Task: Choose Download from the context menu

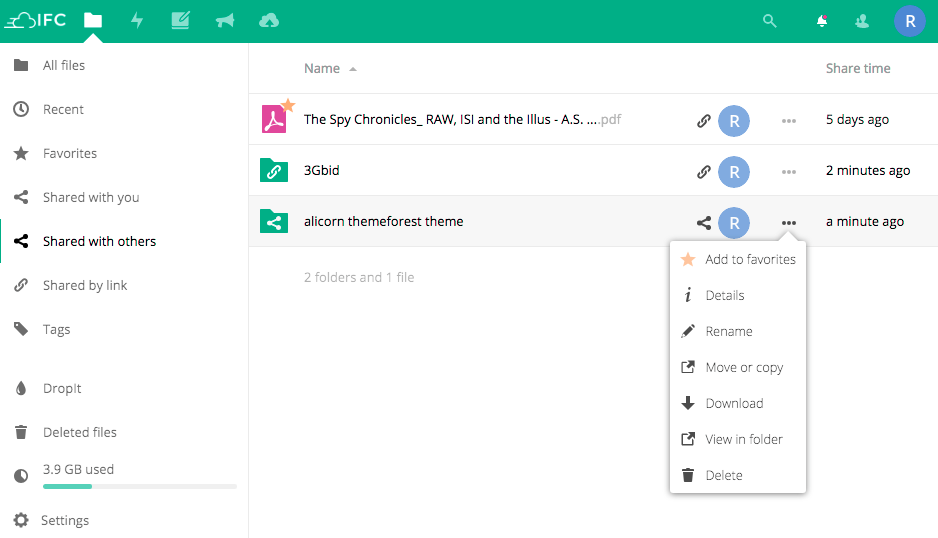Action: [x=733, y=403]
